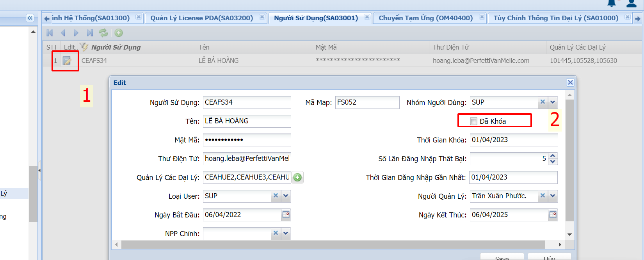This screenshot has width=644, height=260.
Task: Expand Nhóm Người Dùng dropdown
Action: [553, 102]
